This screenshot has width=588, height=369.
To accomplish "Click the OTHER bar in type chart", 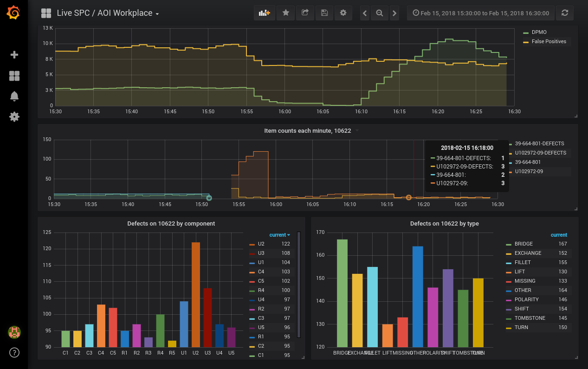I will coord(418,297).
